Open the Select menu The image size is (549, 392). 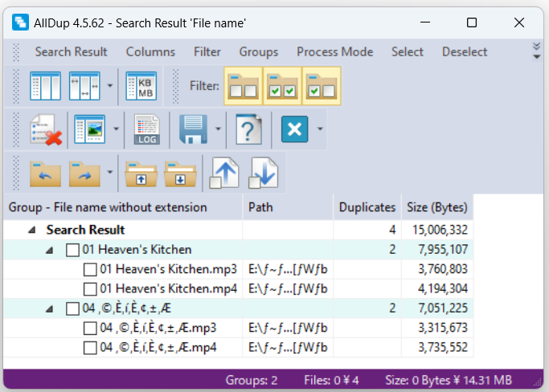pyautogui.click(x=408, y=51)
